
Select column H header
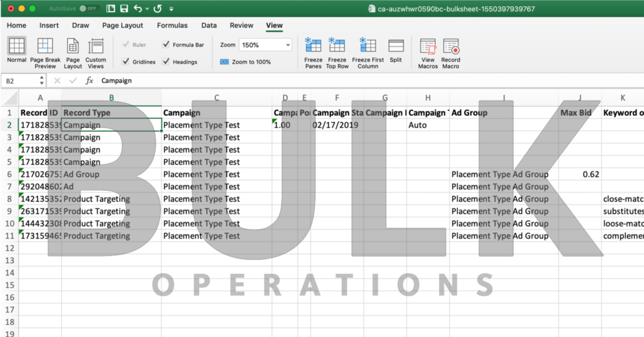(428, 98)
